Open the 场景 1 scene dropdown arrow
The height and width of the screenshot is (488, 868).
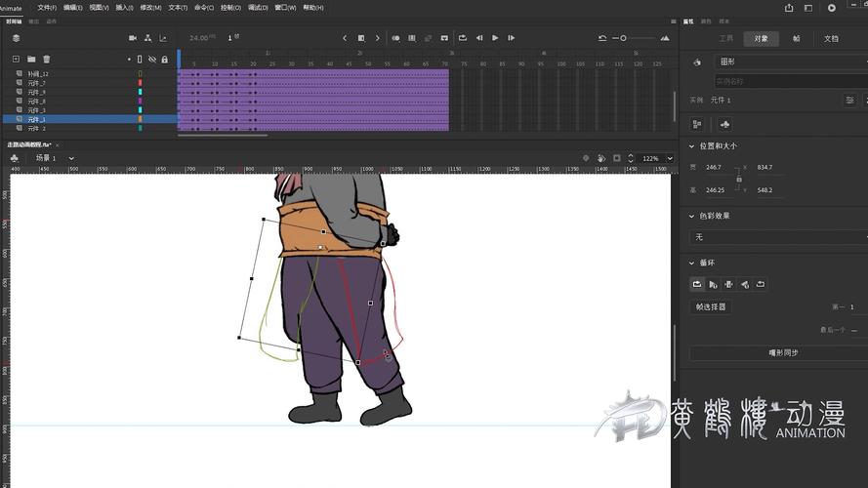[71, 158]
